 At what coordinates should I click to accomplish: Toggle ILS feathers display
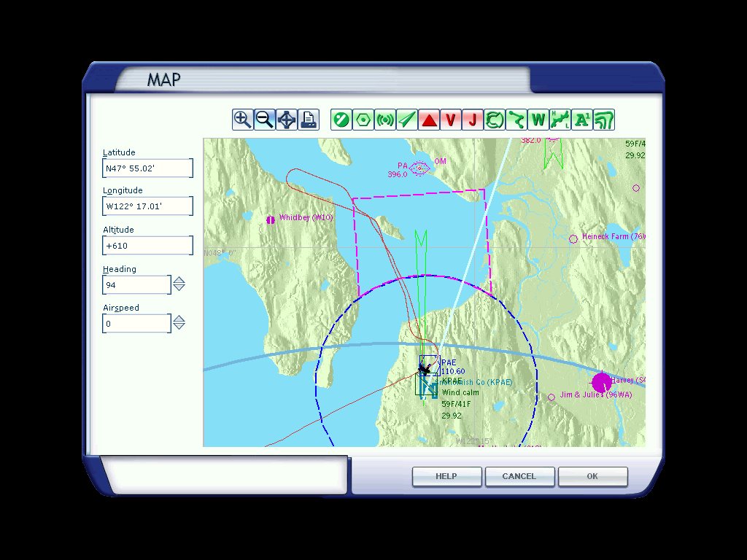(407, 120)
